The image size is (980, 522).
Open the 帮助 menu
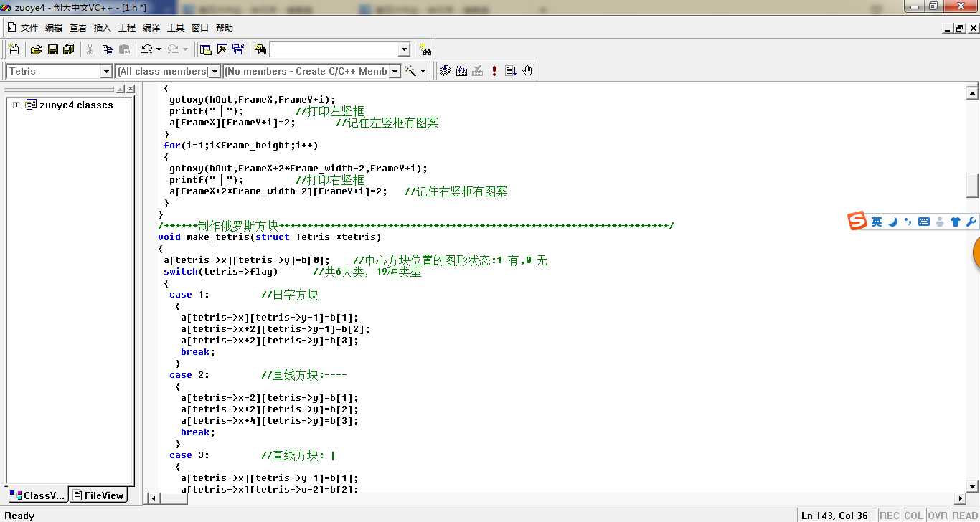click(225, 28)
